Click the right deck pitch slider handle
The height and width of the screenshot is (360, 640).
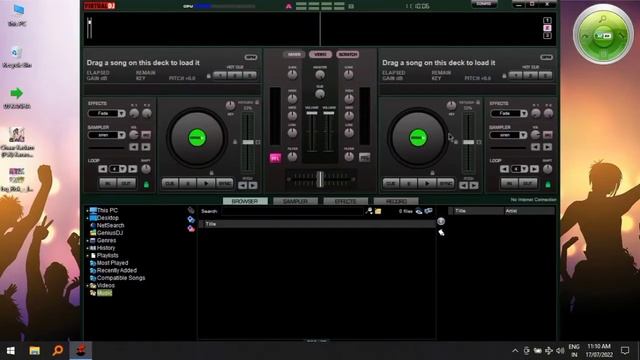(x=469, y=142)
